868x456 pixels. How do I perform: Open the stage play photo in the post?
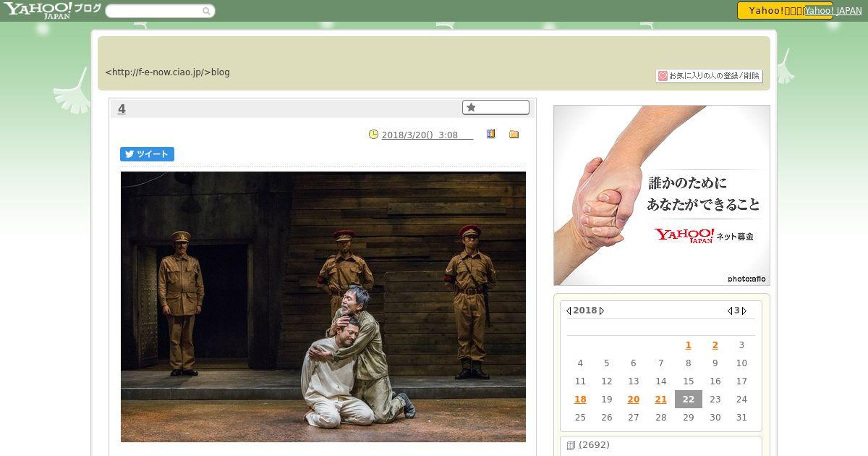(323, 307)
